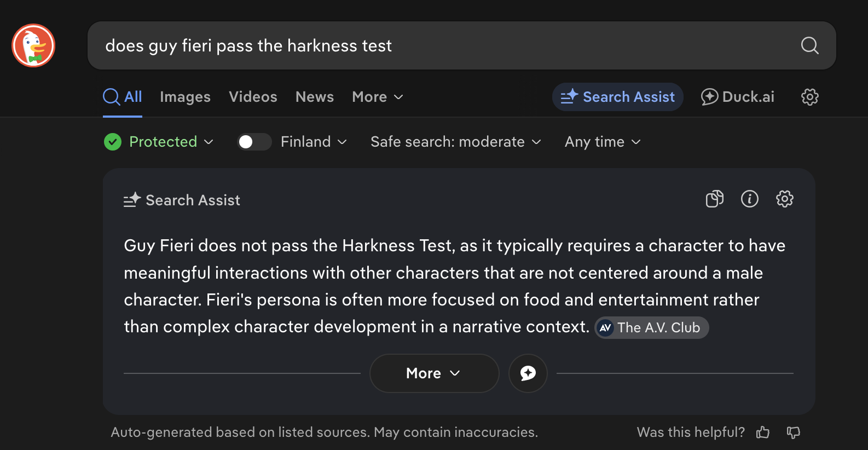The image size is (868, 450).
Task: Click the DuckDuckGo duck logo
Action: click(33, 45)
